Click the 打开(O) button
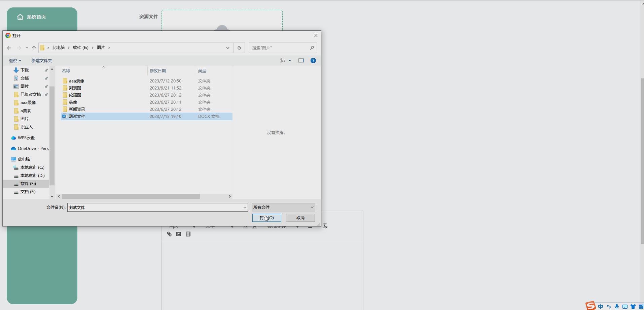Viewport: 644px width, 310px height. [x=267, y=218]
